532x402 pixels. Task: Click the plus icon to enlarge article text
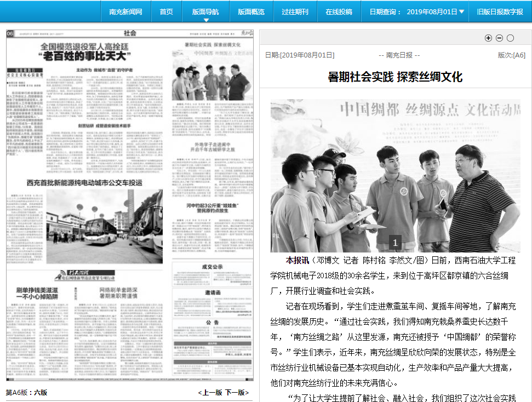coord(489,38)
